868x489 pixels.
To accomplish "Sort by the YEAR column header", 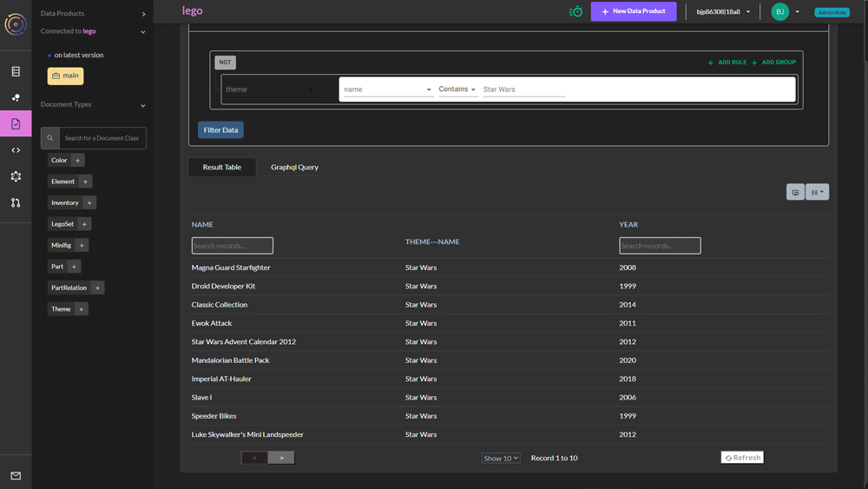I will click(x=628, y=224).
